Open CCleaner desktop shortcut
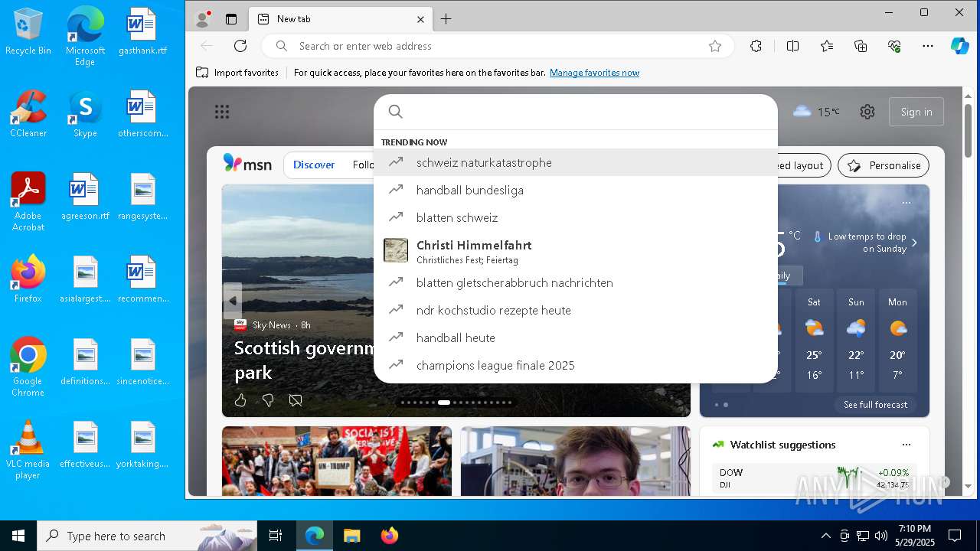 (28, 115)
